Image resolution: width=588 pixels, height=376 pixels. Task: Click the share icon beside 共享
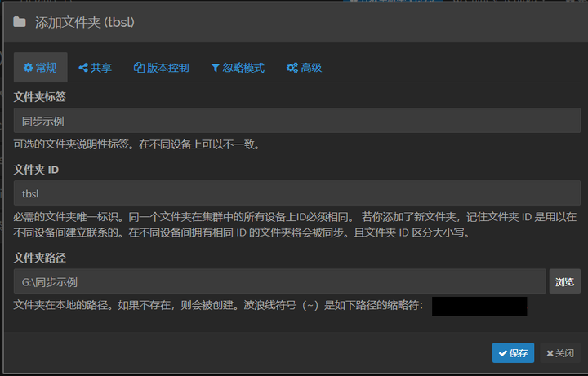83,68
